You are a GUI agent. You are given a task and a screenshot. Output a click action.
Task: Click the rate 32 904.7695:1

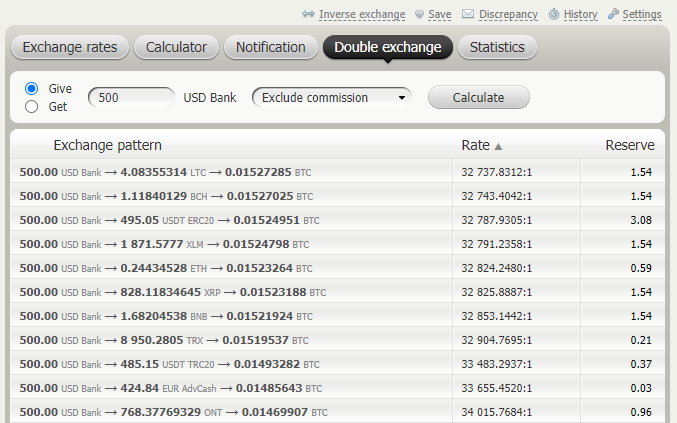coord(497,340)
